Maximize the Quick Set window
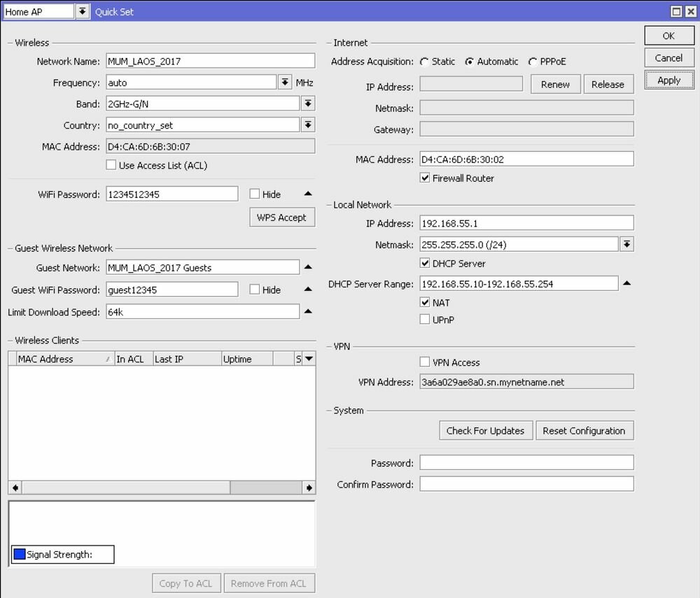Viewport: 700px width, 598px height. click(677, 11)
